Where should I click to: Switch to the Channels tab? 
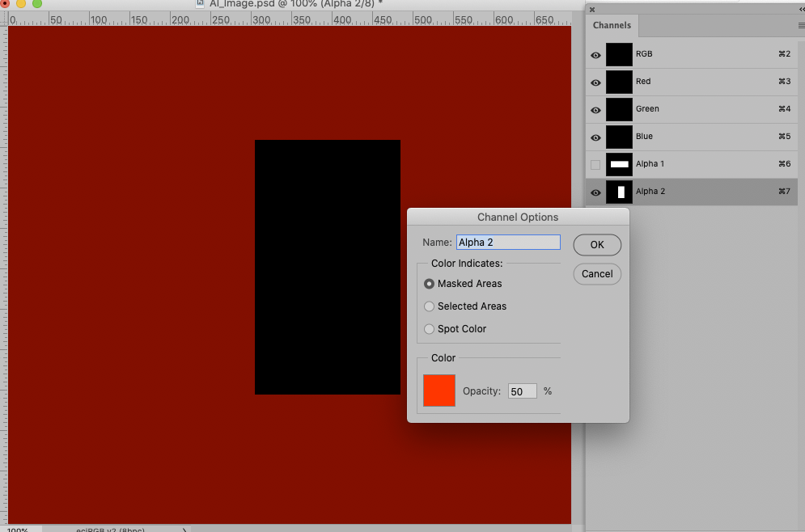[612, 25]
